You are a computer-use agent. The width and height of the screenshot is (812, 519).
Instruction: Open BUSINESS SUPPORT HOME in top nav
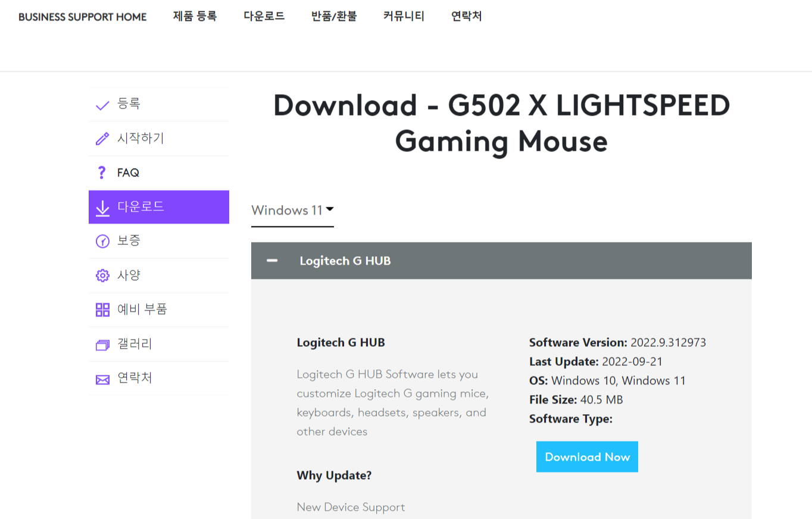click(82, 17)
